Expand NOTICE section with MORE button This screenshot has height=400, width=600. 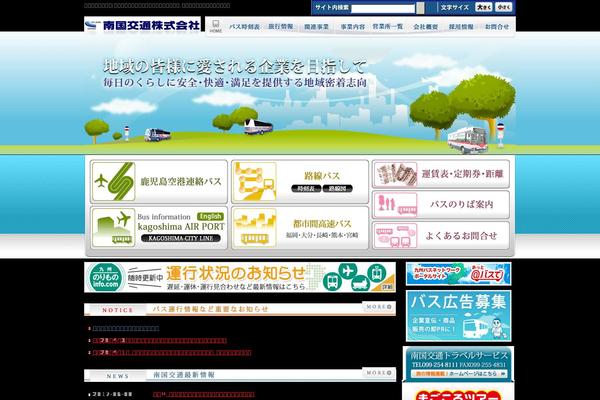377,307
